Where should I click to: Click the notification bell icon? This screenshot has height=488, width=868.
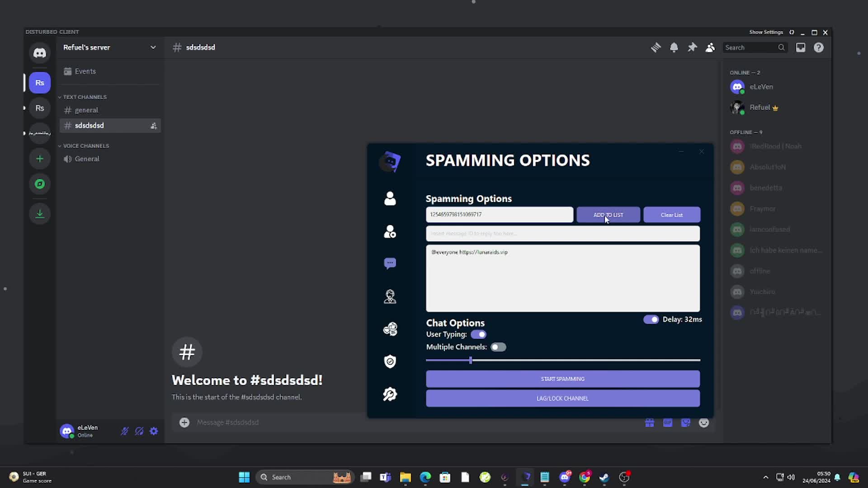[x=674, y=47]
